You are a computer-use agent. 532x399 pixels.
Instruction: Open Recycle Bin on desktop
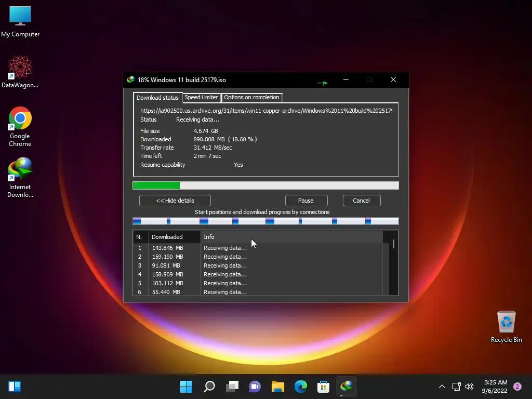(x=506, y=327)
